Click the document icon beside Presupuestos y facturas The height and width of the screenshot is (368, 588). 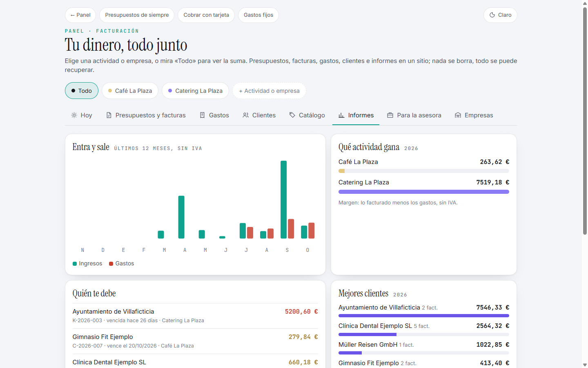[109, 115]
